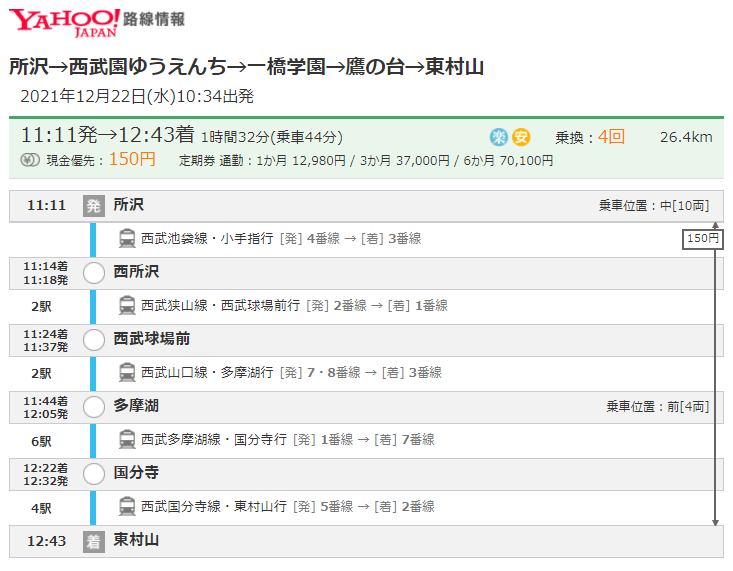The width and height of the screenshot is (733, 571).
Task: Click the 西武国分寺線・東村山行 line text
Action: tap(214, 506)
